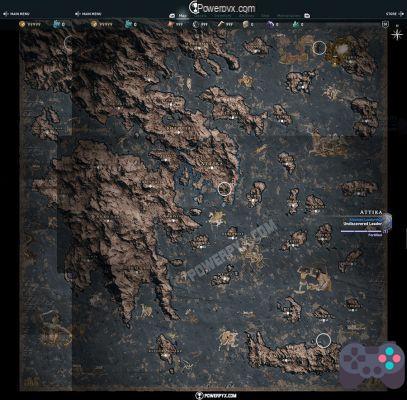The height and width of the screenshot is (400, 407).
Task: Click the Undiscovered Leader text
Action: [x=362, y=224]
